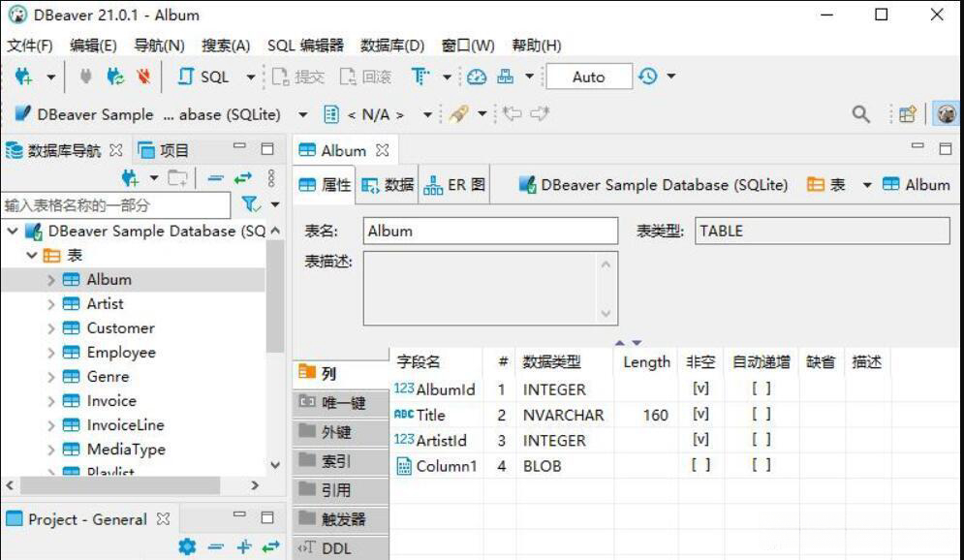Toggle 自动递增 checkbox for ArtistId row
964x560 pixels.
pos(762,440)
